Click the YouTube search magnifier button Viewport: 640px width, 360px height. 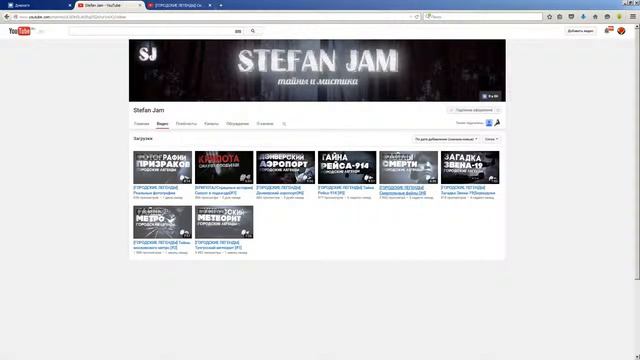pos(253,31)
